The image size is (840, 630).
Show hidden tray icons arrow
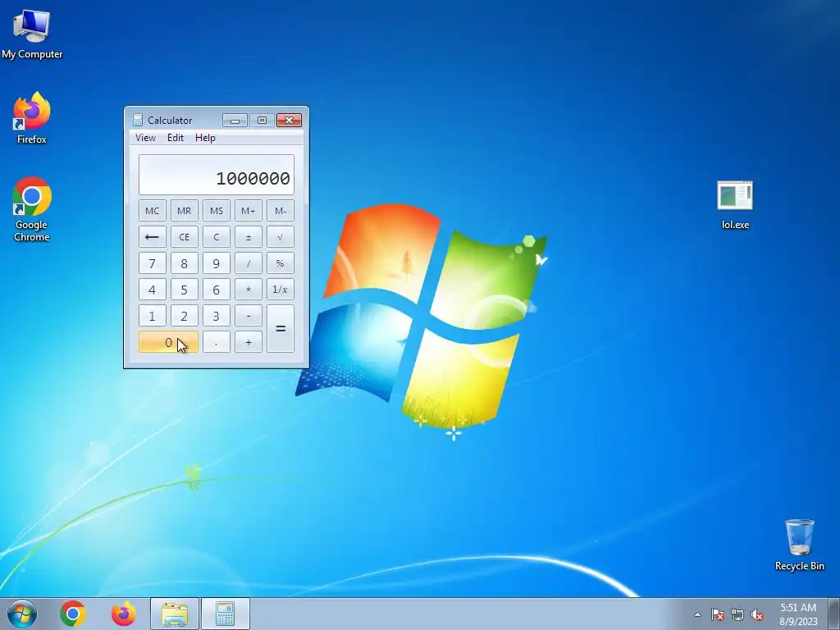click(697, 614)
